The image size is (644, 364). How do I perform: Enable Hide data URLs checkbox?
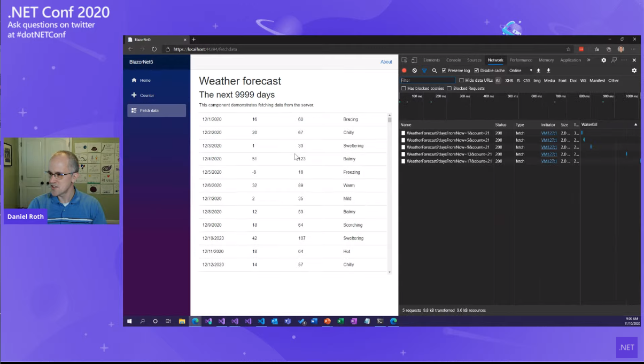tap(462, 81)
